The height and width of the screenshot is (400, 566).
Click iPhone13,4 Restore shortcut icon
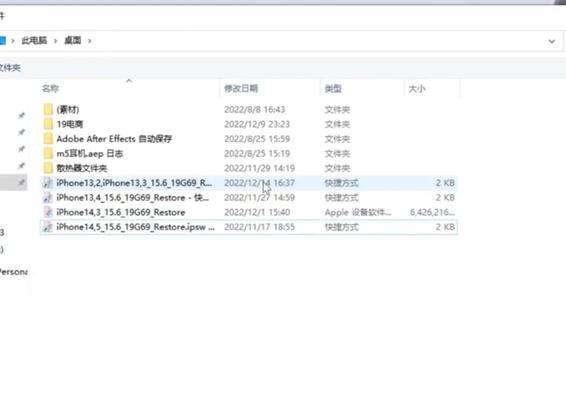pos(48,197)
